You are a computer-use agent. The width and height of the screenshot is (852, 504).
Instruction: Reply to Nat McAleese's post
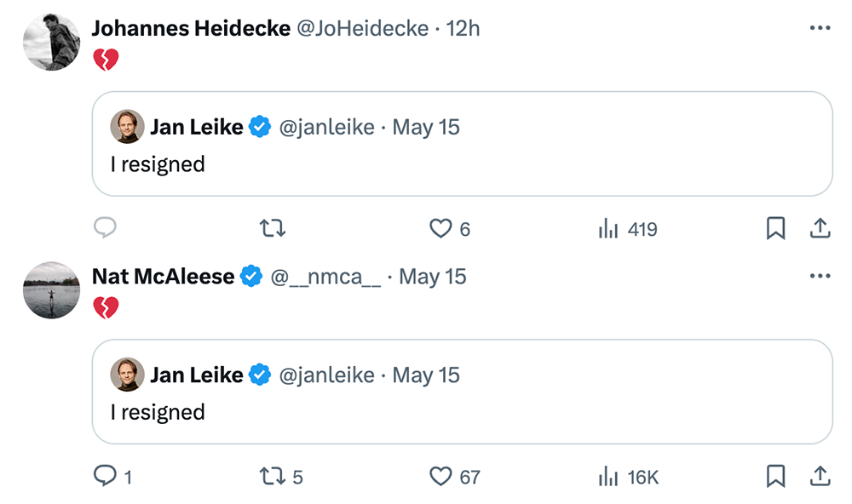[104, 476]
